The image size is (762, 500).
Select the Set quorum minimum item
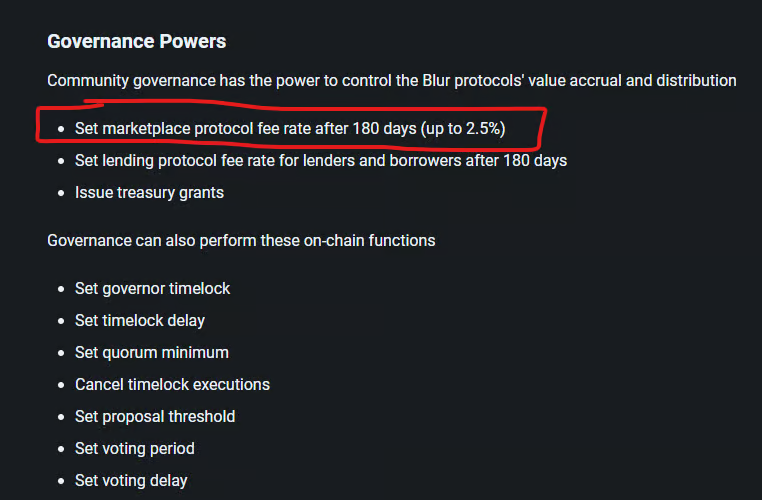pyautogui.click(x=151, y=352)
